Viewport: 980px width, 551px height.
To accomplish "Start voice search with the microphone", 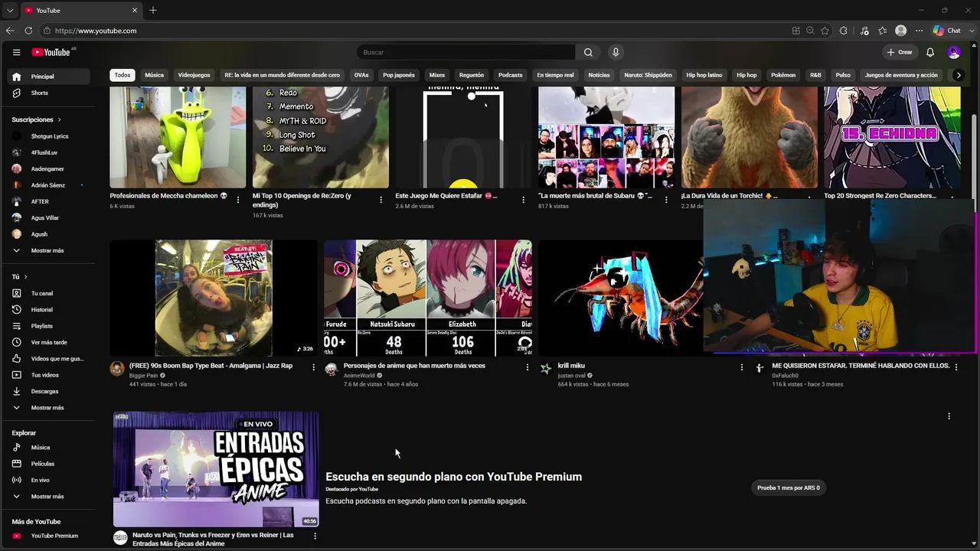I will [616, 52].
